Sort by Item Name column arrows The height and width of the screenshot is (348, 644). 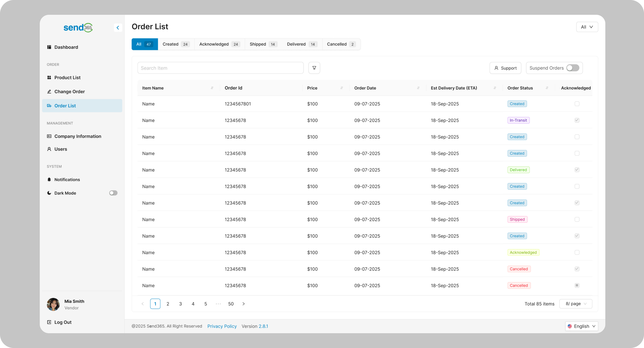point(212,88)
